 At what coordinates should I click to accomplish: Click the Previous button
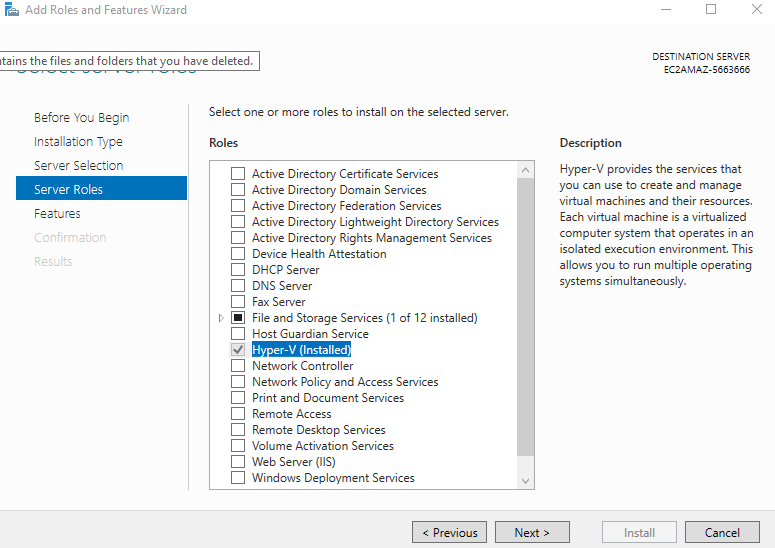point(449,532)
